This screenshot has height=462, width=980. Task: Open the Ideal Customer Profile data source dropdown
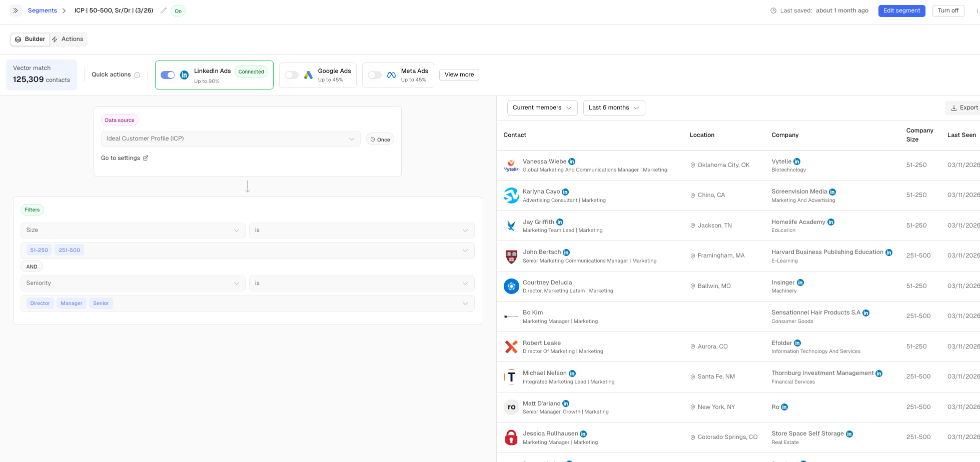pyautogui.click(x=231, y=139)
